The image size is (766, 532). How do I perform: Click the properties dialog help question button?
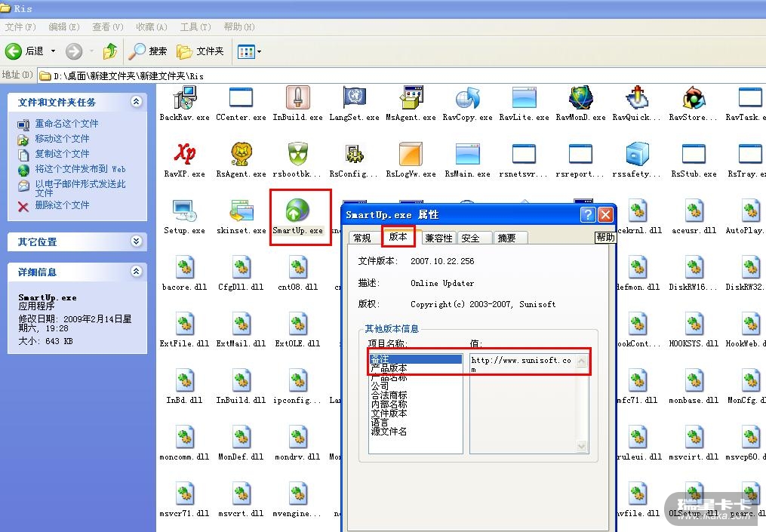pos(588,214)
